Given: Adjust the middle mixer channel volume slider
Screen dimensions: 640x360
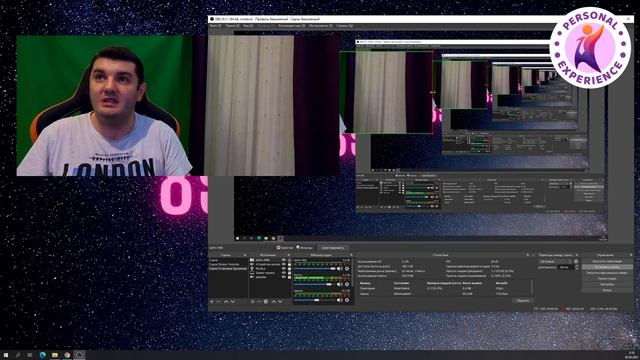Looking at the screenshot, I should pos(315,284).
